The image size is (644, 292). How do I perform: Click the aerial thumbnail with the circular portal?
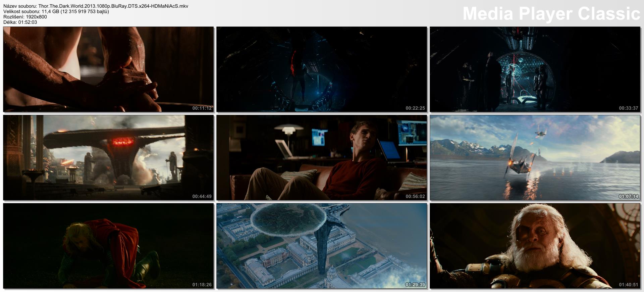pyautogui.click(x=321, y=246)
